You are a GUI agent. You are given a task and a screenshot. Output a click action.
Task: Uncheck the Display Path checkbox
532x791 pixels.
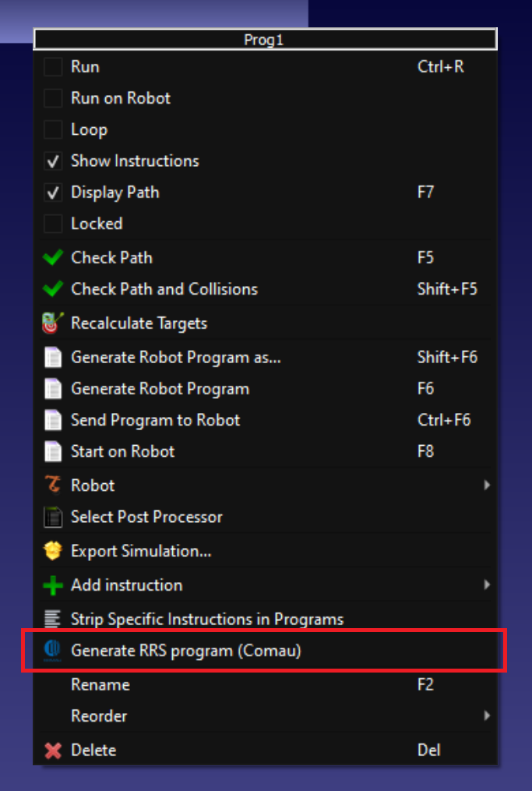click(x=53, y=192)
